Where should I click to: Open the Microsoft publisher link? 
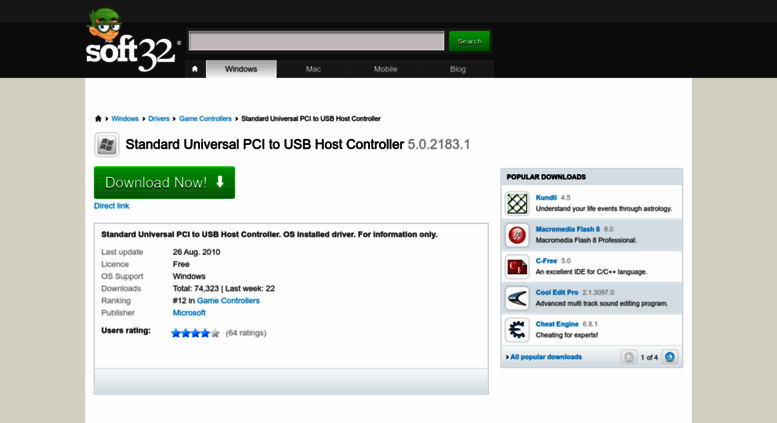pos(189,313)
